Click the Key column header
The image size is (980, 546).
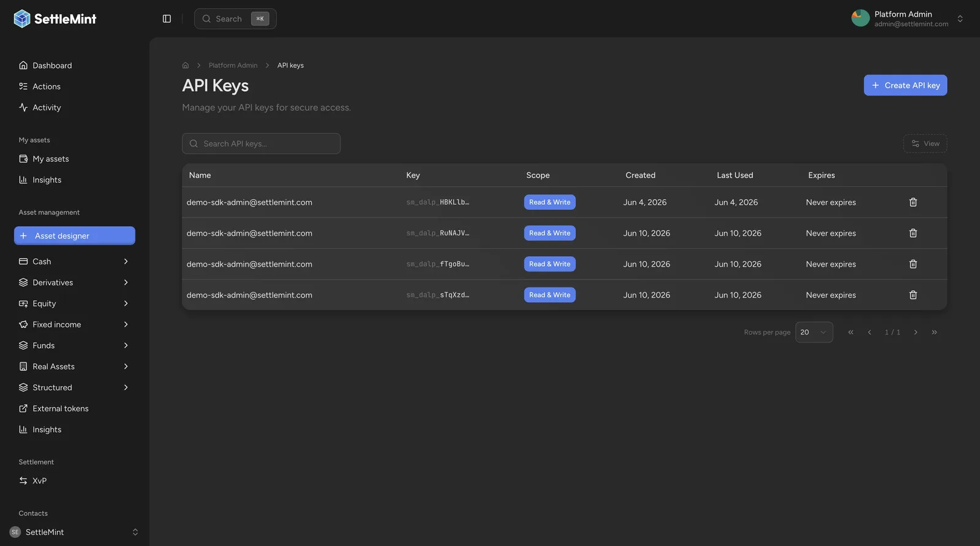413,175
